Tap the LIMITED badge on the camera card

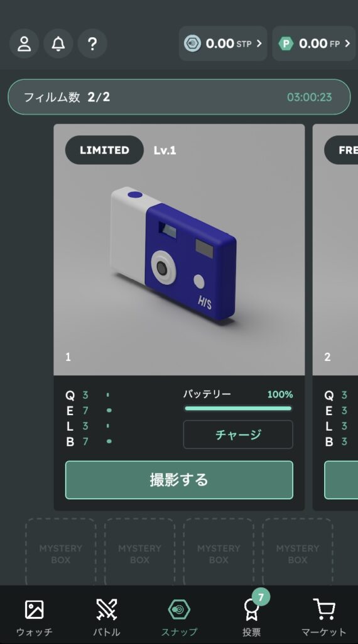104,150
